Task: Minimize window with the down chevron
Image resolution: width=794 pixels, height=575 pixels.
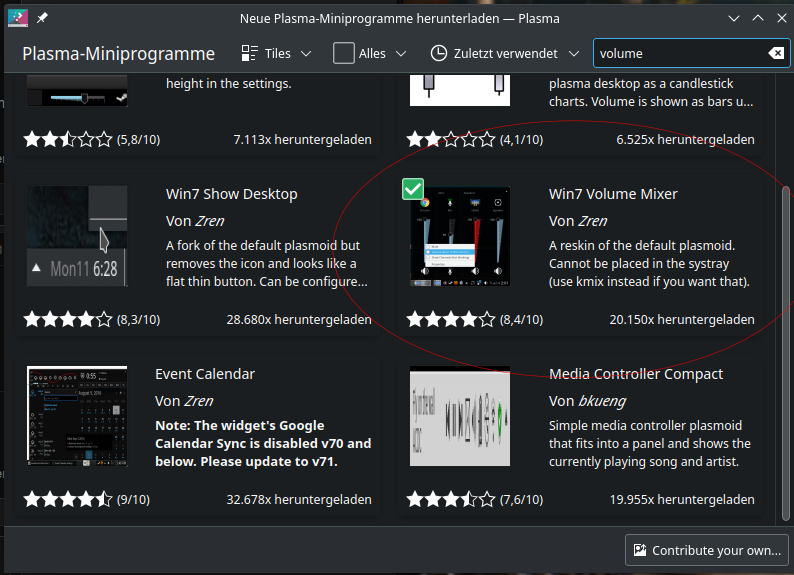Action: (734, 18)
